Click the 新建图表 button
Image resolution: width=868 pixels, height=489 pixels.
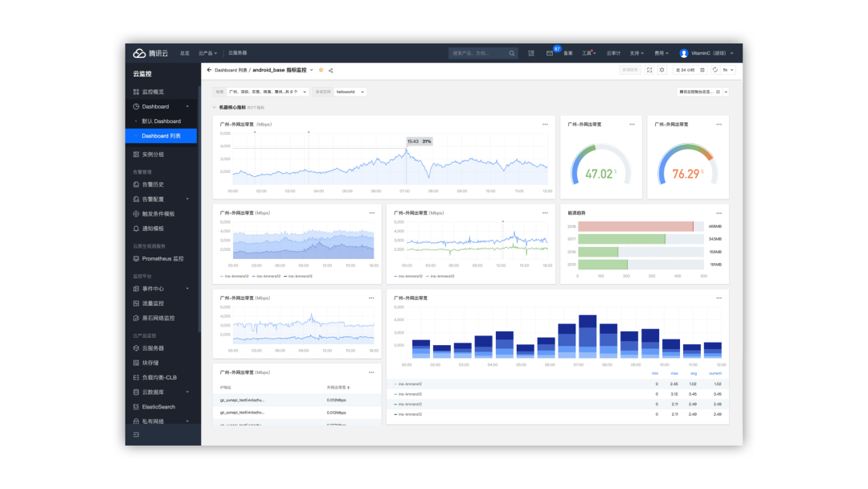click(630, 70)
